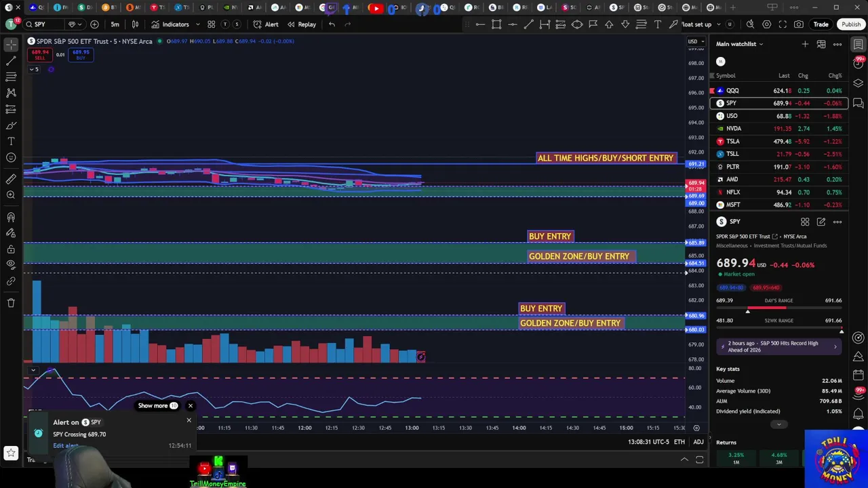Screen dimensions: 868x488
Task: Open the USD currency dropdown on price axis
Action: click(x=695, y=41)
